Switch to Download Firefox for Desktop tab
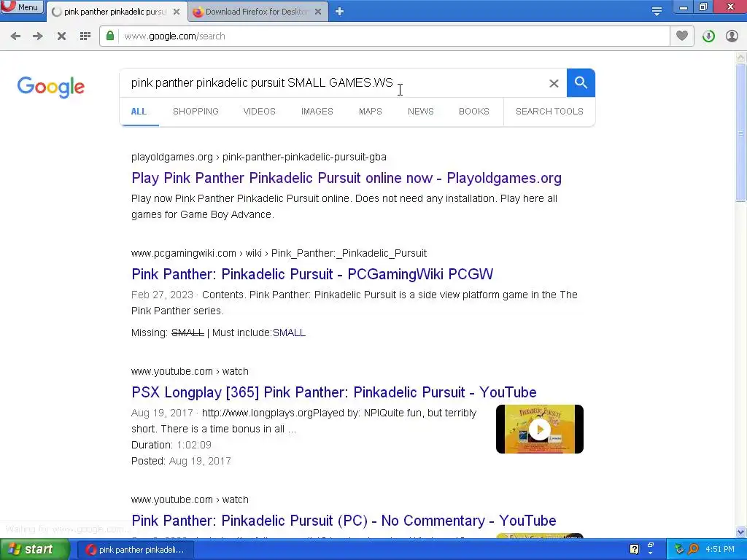Screen dimensions: 747x560 coord(258,12)
